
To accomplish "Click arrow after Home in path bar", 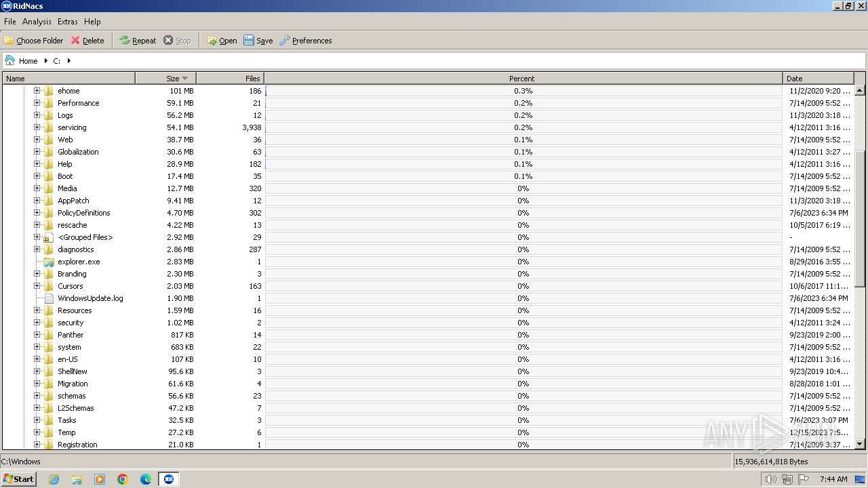I will click(45, 61).
